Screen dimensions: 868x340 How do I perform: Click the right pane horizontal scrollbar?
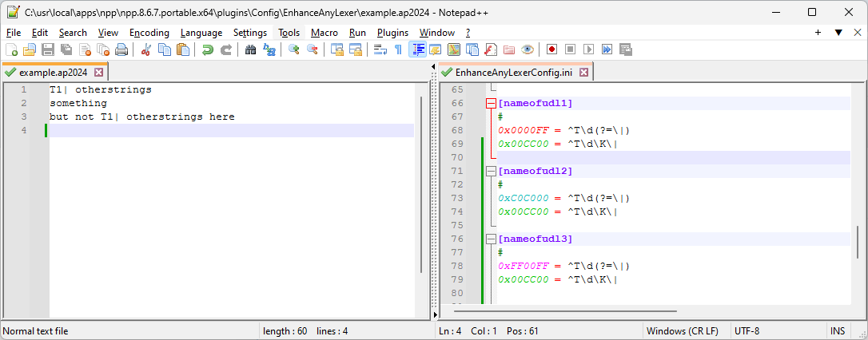pos(563,312)
